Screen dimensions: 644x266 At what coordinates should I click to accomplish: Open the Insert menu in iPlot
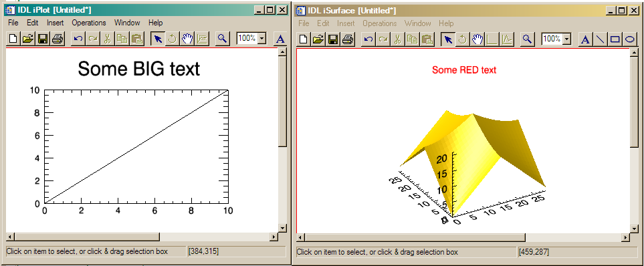pos(55,23)
